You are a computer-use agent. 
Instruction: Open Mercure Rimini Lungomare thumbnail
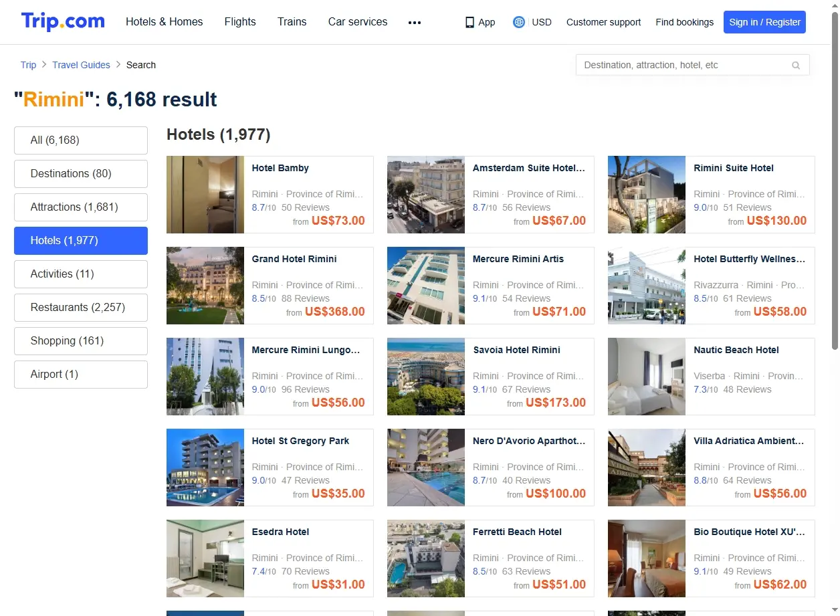click(205, 377)
